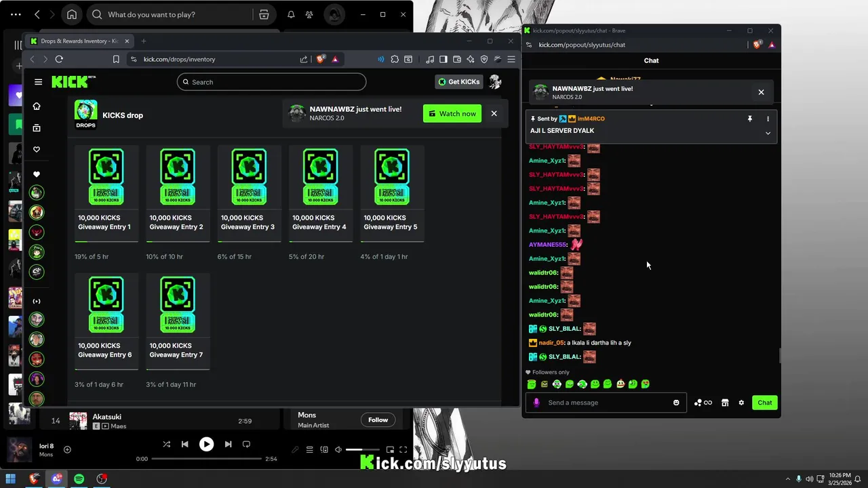This screenshot has height=488, width=868.
Task: Select the Giveaway Entry 6 drop image
Action: pos(106,304)
